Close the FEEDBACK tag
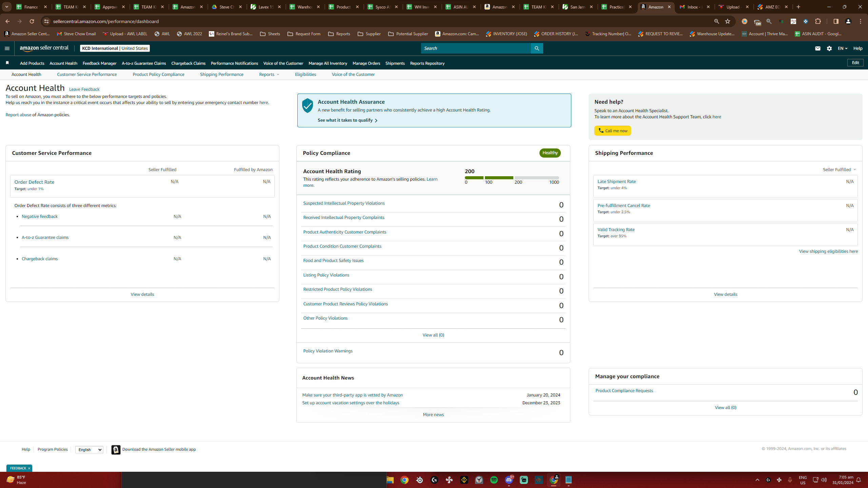868x488 pixels. [x=29, y=468]
